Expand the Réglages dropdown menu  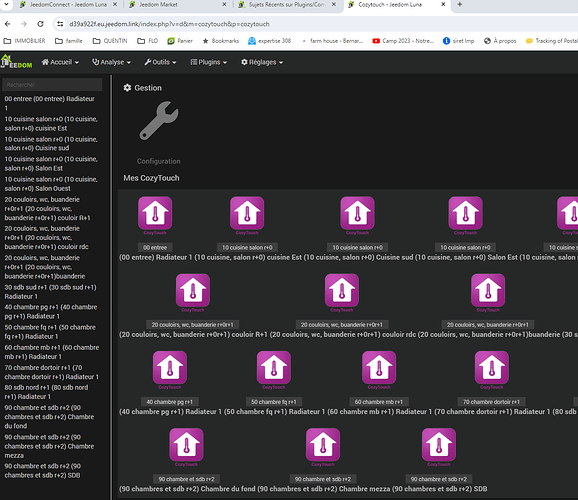(x=262, y=62)
